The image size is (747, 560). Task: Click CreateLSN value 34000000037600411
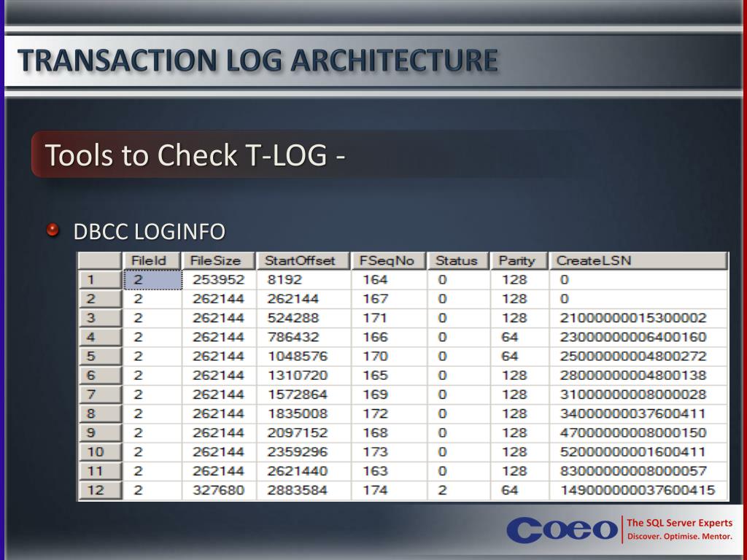[632, 413]
